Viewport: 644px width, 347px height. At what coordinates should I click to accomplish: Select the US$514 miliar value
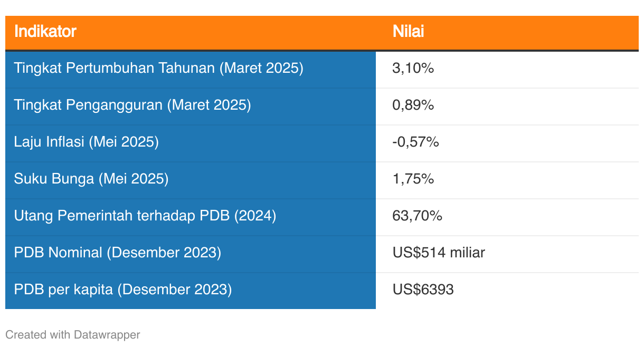pyautogui.click(x=439, y=253)
